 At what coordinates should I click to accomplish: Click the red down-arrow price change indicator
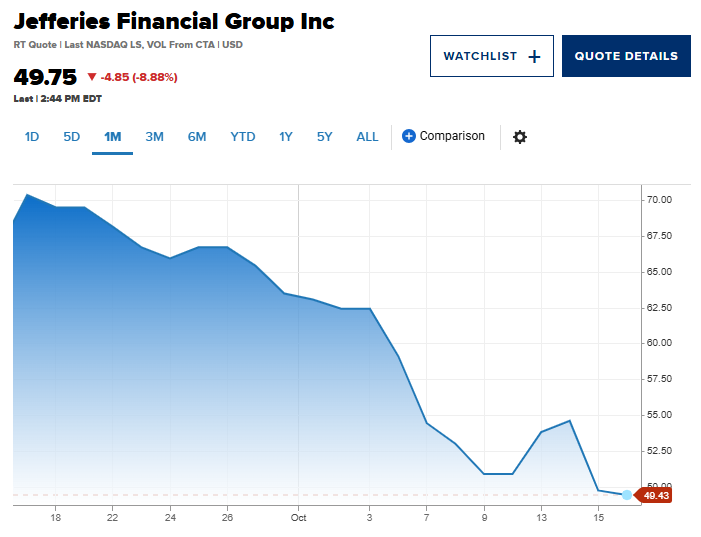point(92,77)
